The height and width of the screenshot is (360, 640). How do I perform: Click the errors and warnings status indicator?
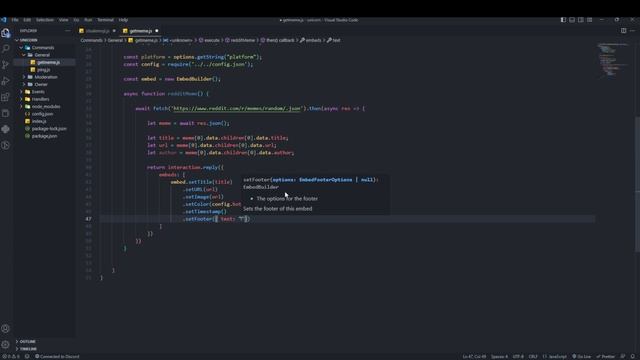tap(11, 356)
